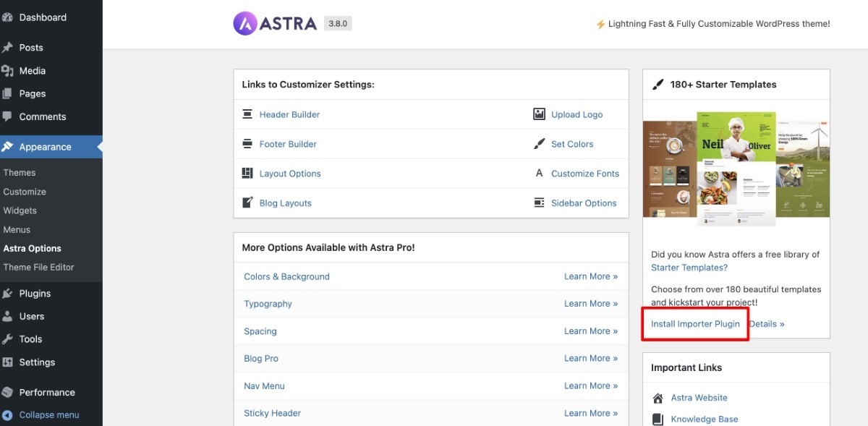Click the Blog Layouts edit icon
The width and height of the screenshot is (868, 426).
(247, 203)
